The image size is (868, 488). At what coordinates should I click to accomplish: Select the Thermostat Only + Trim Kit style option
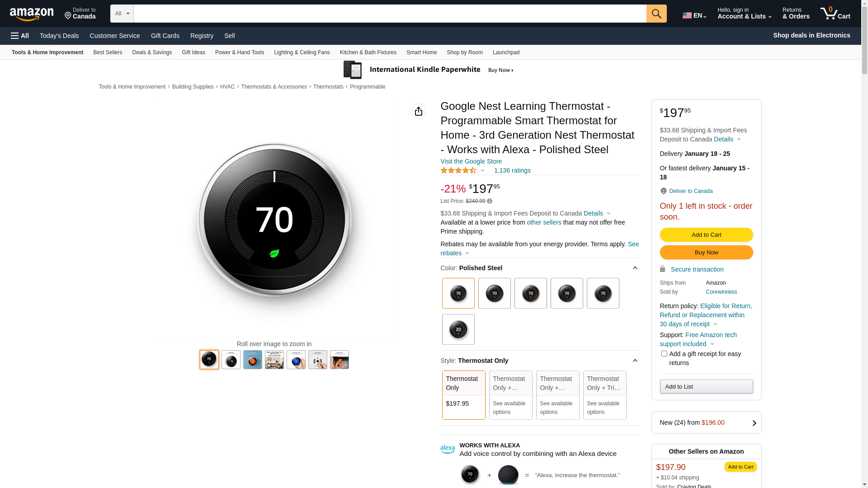604,395
